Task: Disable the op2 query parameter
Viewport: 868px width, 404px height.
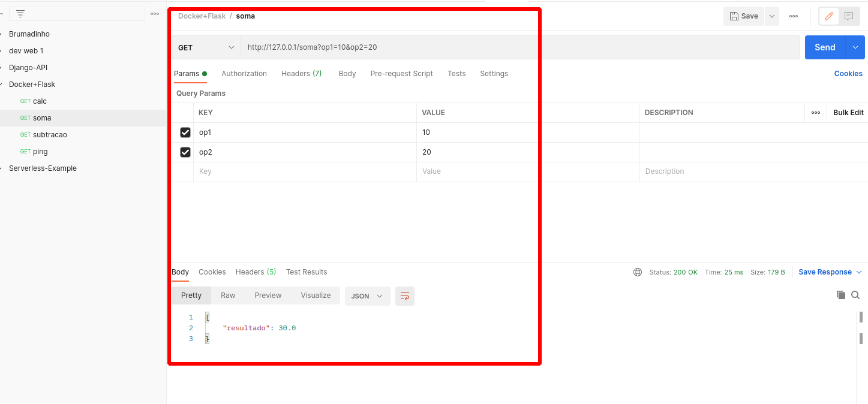Action: [x=185, y=152]
